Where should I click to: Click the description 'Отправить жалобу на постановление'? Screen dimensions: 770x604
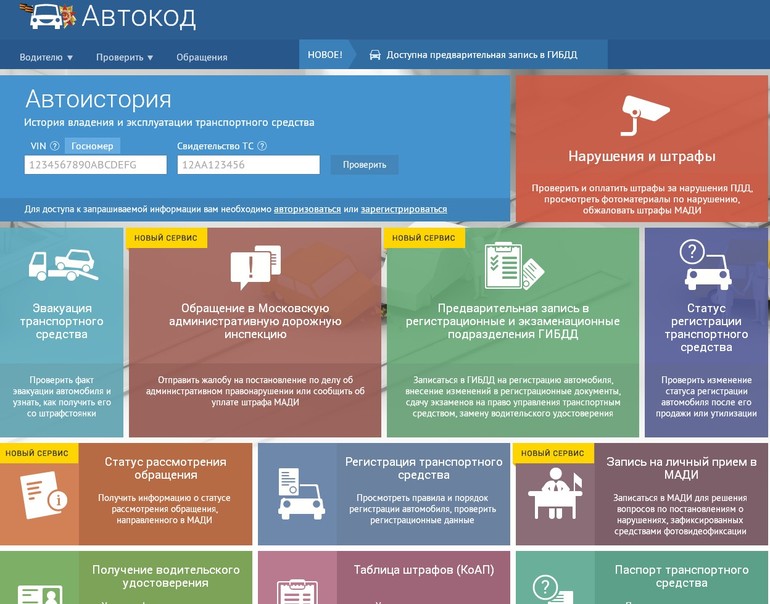[255, 391]
